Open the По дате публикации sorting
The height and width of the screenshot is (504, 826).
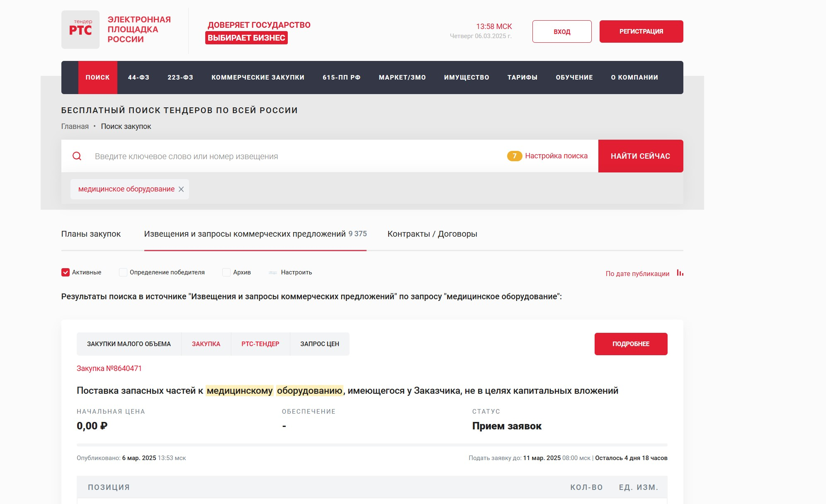point(637,274)
